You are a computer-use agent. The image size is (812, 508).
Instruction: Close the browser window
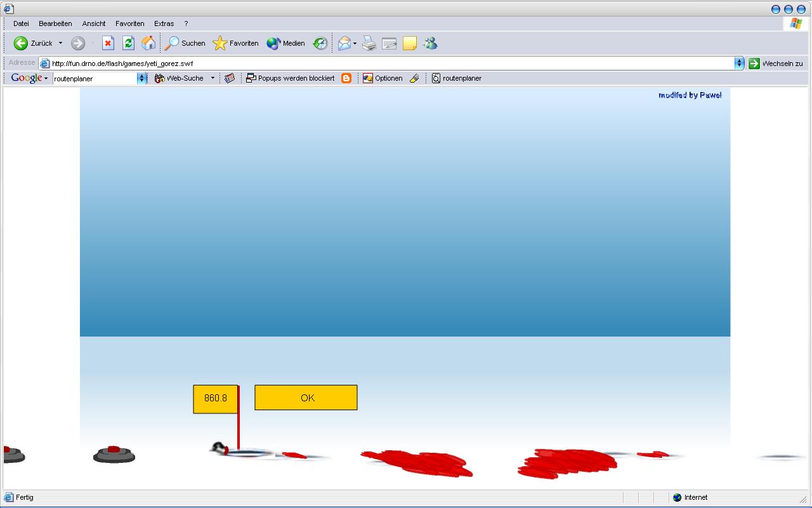coord(801,9)
